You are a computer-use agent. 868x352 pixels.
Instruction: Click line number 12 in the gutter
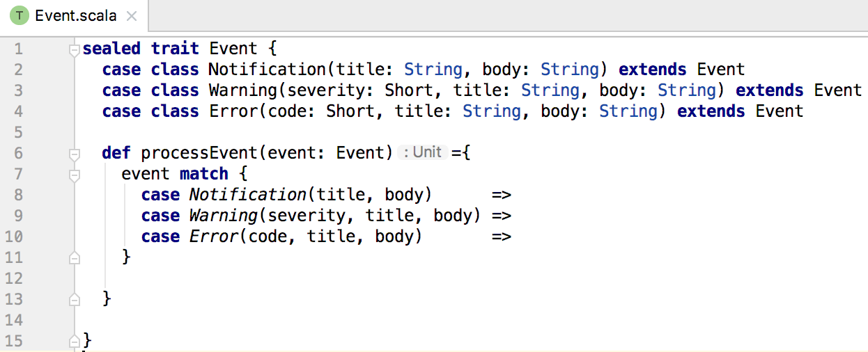[15, 278]
